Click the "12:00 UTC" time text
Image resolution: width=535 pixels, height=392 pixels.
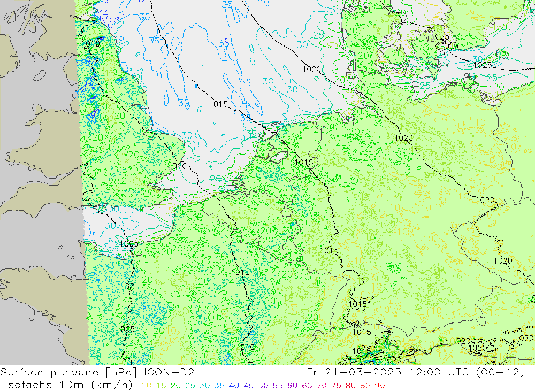pyautogui.click(x=439, y=372)
